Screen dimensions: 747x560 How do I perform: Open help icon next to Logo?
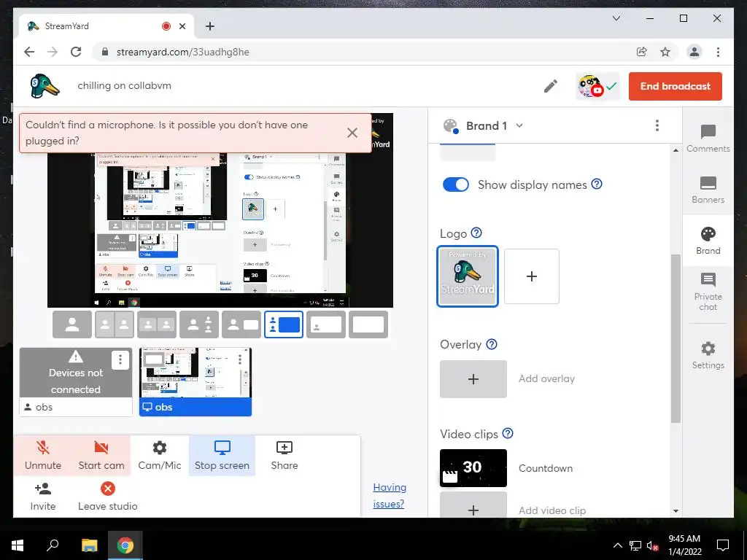coord(476,233)
